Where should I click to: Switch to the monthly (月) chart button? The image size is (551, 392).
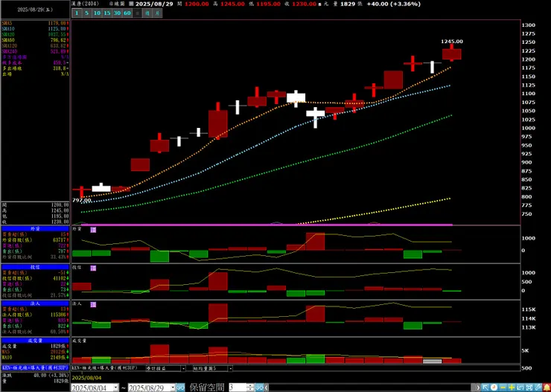pyautogui.click(x=158, y=13)
